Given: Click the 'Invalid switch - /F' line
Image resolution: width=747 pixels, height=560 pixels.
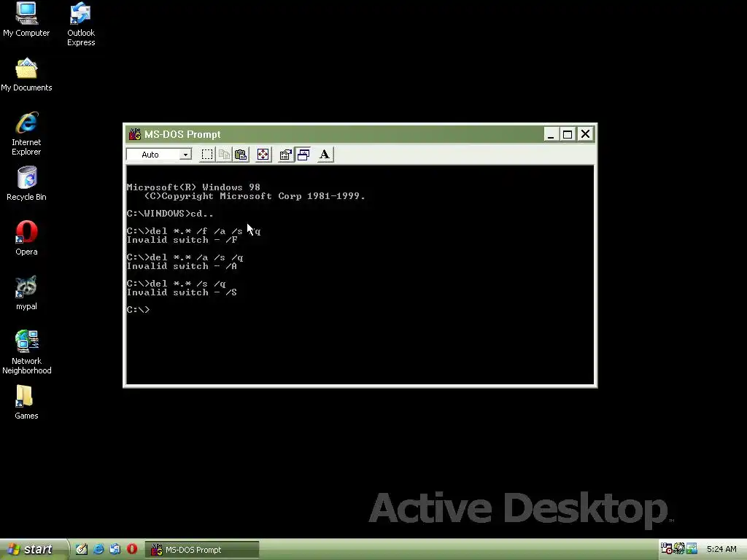Looking at the screenshot, I should tap(182, 240).
